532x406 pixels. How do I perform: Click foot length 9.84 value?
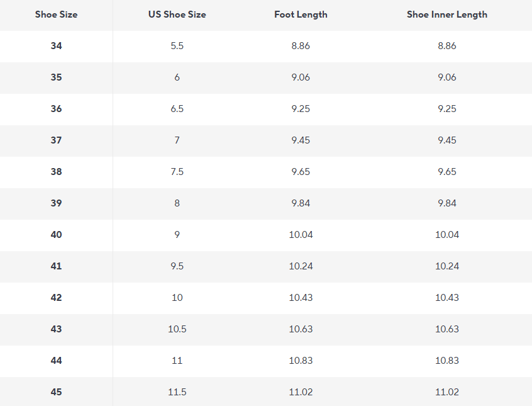coord(301,203)
